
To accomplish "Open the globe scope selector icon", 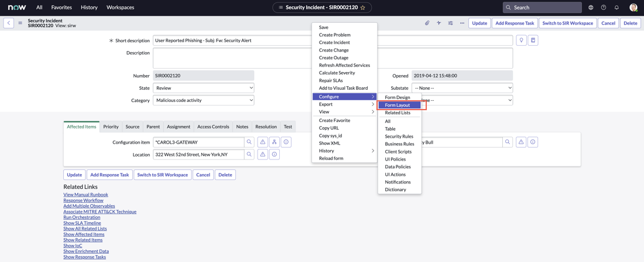I will pos(591,8).
